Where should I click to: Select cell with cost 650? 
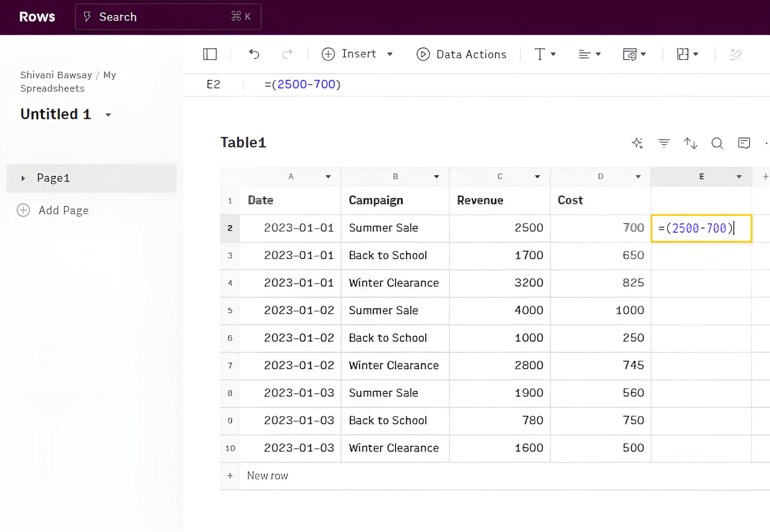[x=601, y=256]
